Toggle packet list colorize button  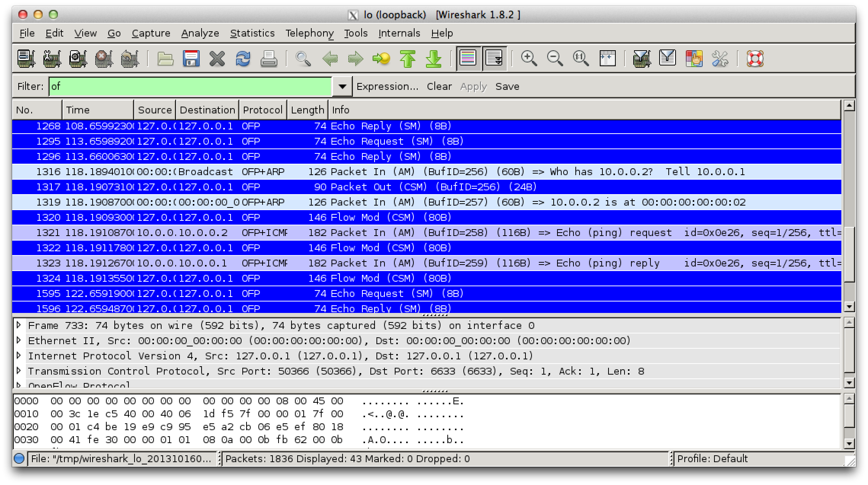click(468, 59)
